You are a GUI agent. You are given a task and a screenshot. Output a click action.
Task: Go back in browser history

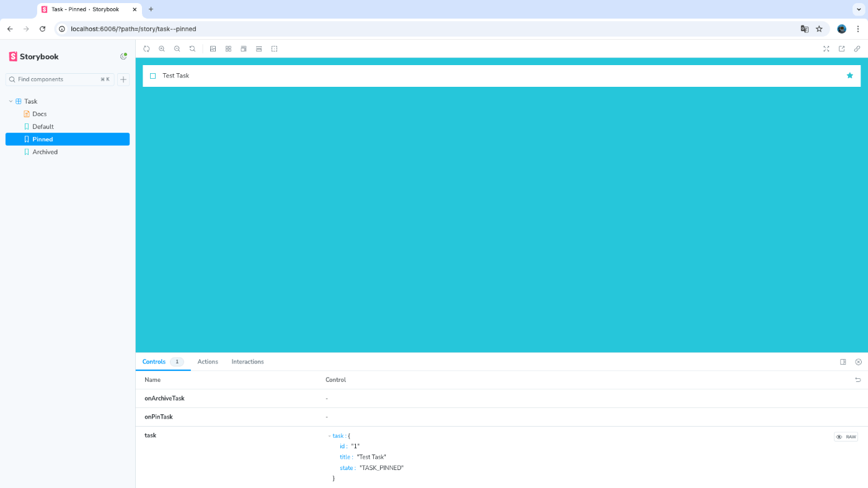tap(10, 29)
